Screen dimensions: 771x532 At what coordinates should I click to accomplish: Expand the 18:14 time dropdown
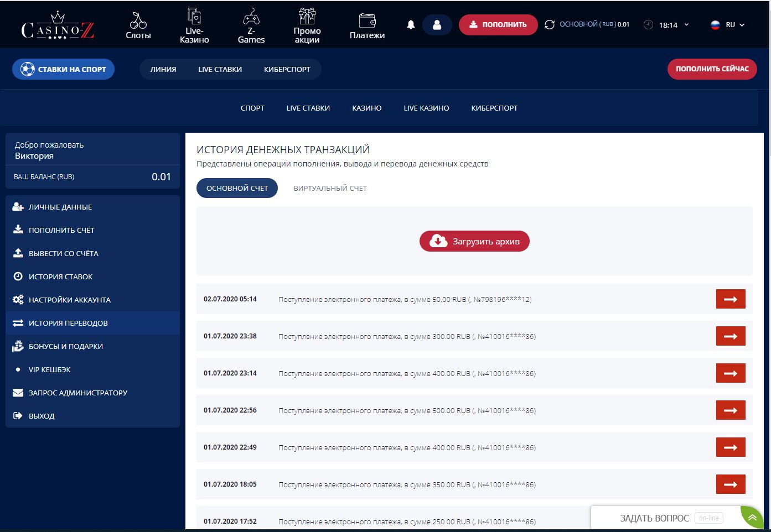pos(686,25)
